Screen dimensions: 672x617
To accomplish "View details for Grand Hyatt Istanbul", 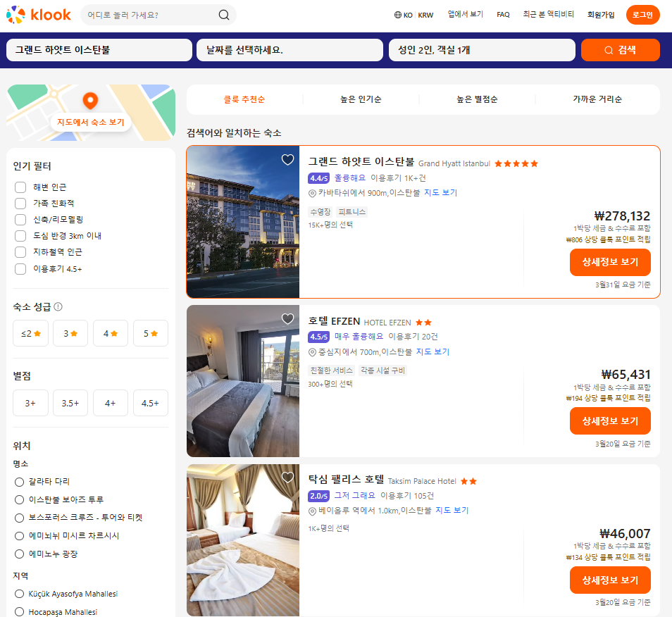I will coord(610,262).
